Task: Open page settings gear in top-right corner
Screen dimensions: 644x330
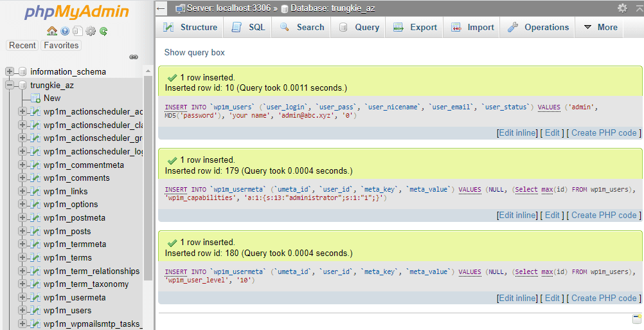Action: coord(622,8)
